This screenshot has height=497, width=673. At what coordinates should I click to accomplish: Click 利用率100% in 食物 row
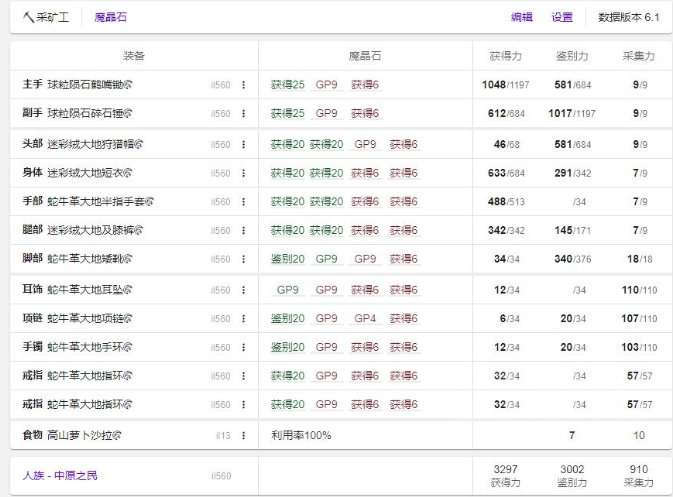tap(301, 436)
